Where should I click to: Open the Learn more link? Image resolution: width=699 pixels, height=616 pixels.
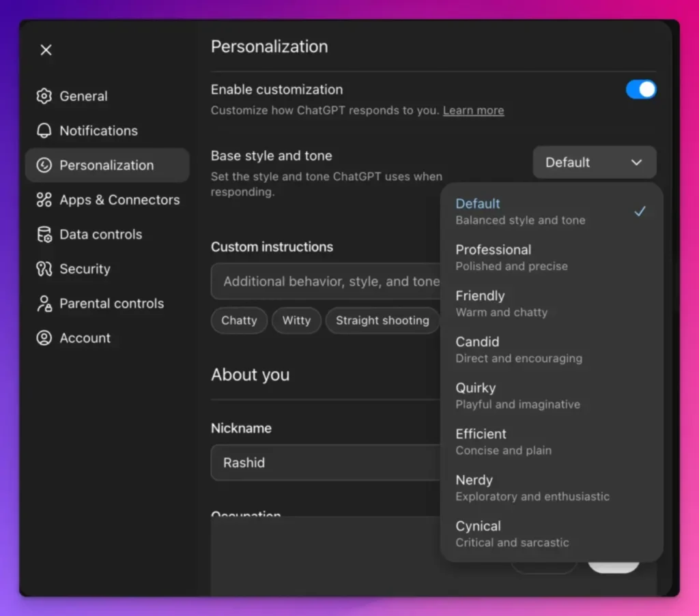(x=473, y=110)
